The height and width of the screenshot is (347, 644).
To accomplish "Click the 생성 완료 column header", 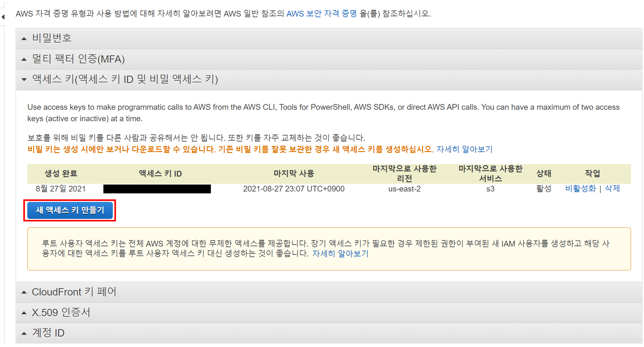I will (x=61, y=173).
